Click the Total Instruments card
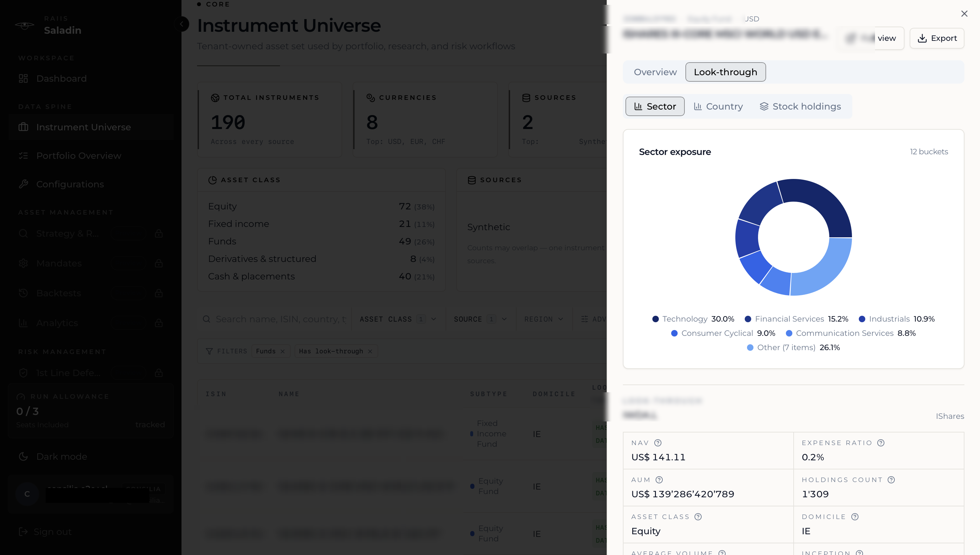This screenshot has height=555, width=980. pyautogui.click(x=270, y=119)
